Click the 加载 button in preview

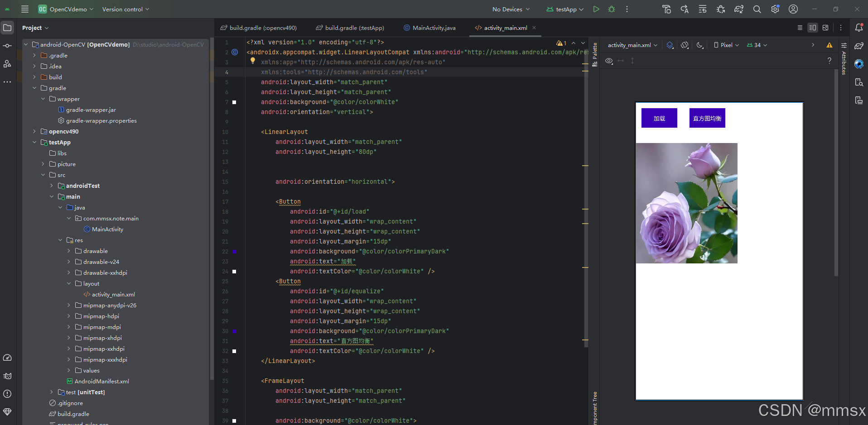point(659,118)
